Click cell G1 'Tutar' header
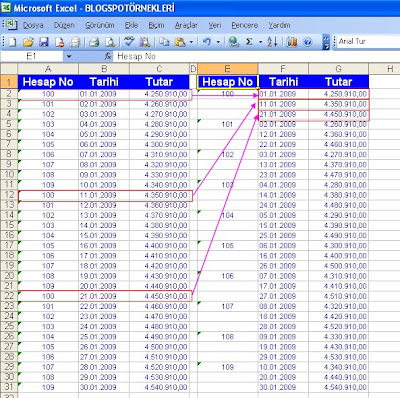The width and height of the screenshot is (400, 398). (338, 82)
